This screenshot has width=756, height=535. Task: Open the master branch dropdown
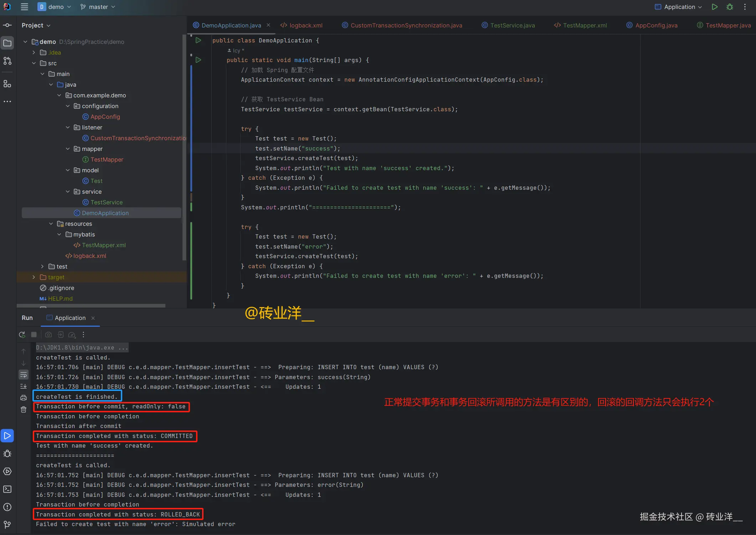98,7
